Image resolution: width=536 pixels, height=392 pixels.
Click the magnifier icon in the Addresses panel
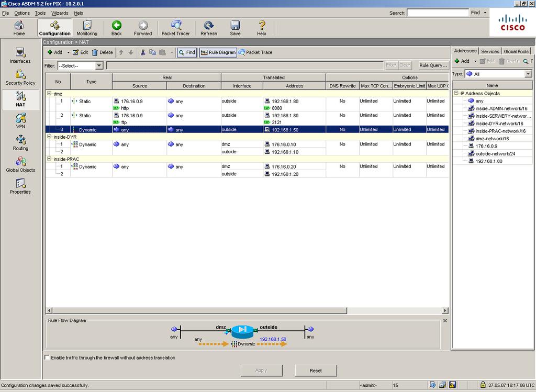pyautogui.click(x=526, y=61)
